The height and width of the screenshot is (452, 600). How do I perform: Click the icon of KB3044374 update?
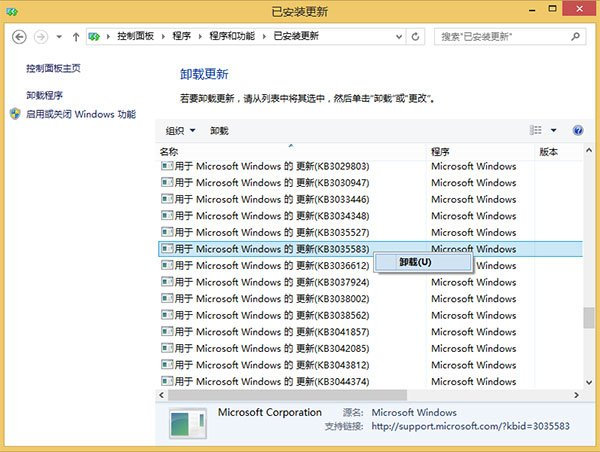tap(167, 381)
